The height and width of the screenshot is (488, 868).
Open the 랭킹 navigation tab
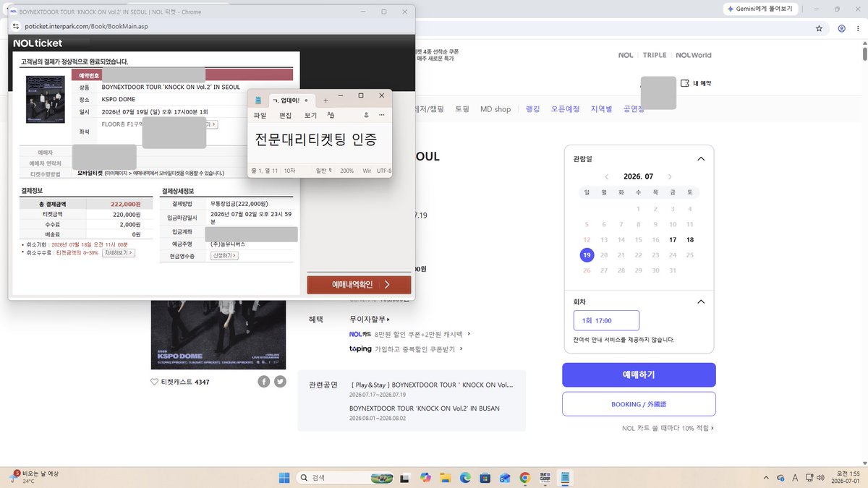(532, 109)
